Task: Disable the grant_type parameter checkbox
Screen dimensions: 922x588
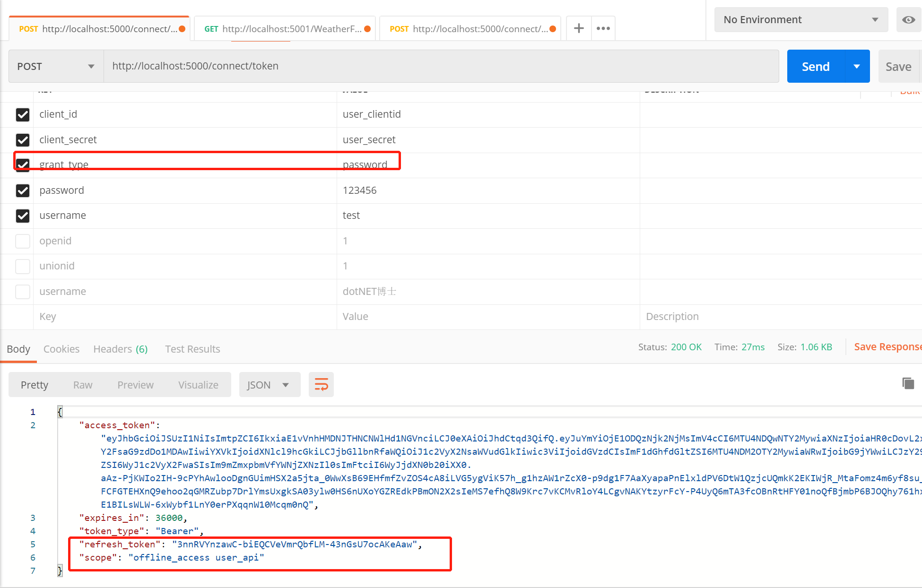Action: [23, 164]
